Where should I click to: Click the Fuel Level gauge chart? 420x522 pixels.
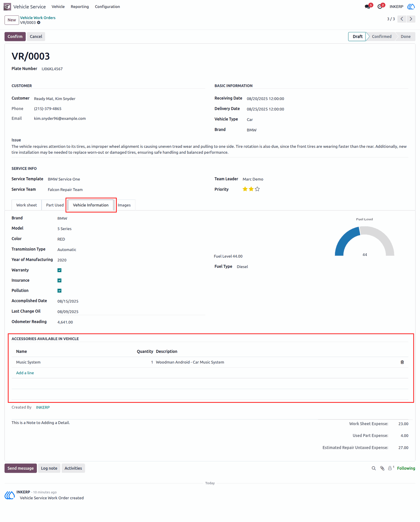(365, 241)
